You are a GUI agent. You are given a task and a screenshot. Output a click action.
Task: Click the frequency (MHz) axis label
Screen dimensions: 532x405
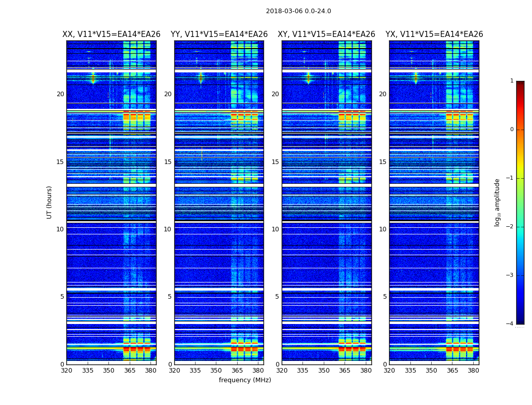(x=245, y=380)
